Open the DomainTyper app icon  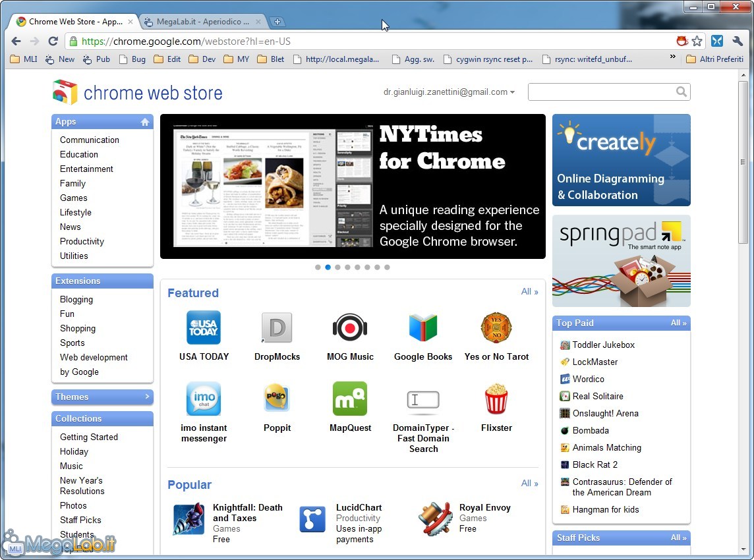422,400
